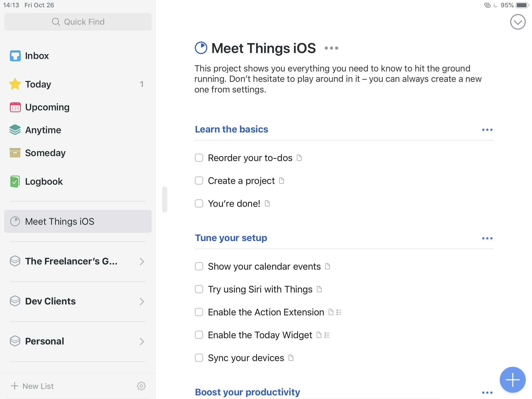Expand The Freelancer's G... area chevron

pyautogui.click(x=142, y=261)
